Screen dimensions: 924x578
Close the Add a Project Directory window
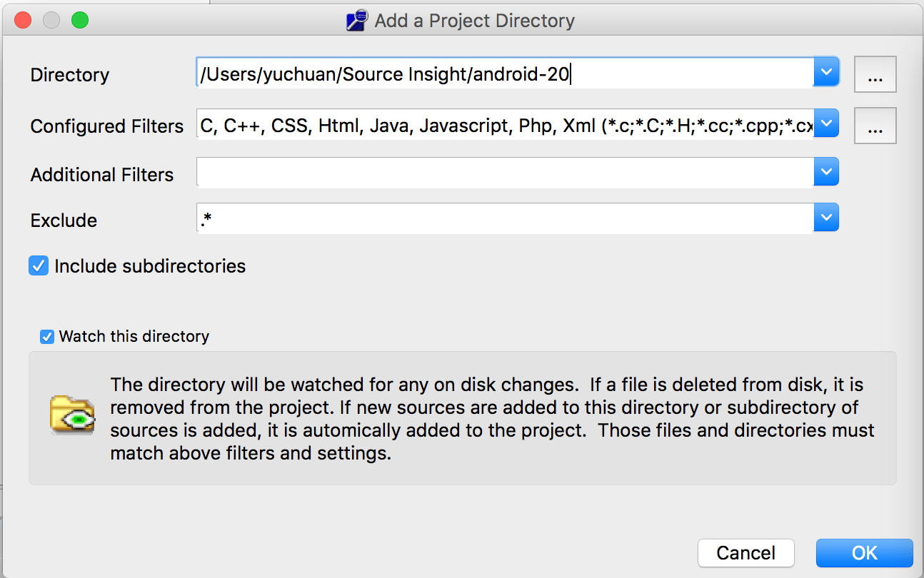tap(23, 20)
